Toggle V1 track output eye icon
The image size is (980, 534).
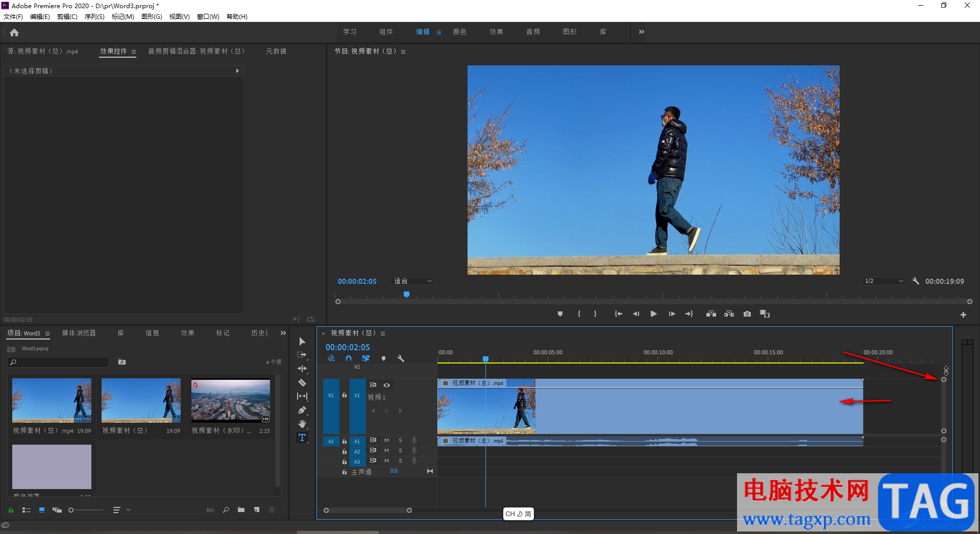coord(386,385)
